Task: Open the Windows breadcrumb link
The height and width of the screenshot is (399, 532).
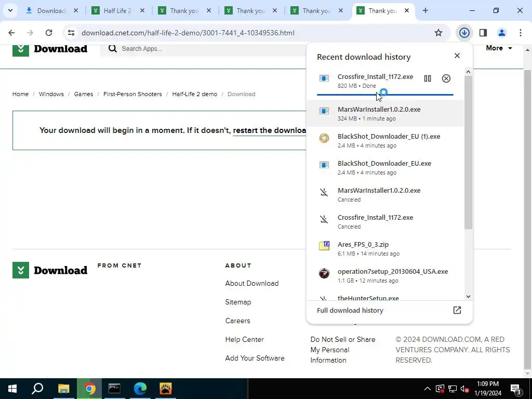Action: (51, 94)
